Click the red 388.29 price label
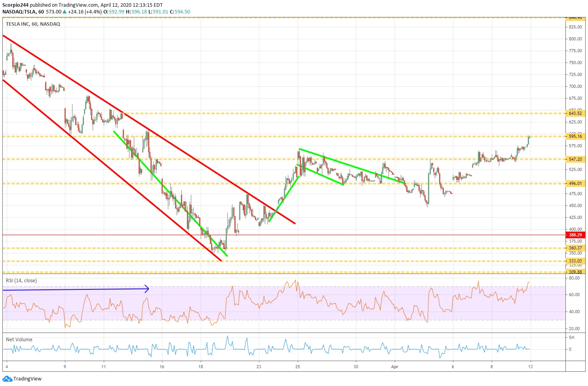This screenshot has height=386, width=588. 575,235
